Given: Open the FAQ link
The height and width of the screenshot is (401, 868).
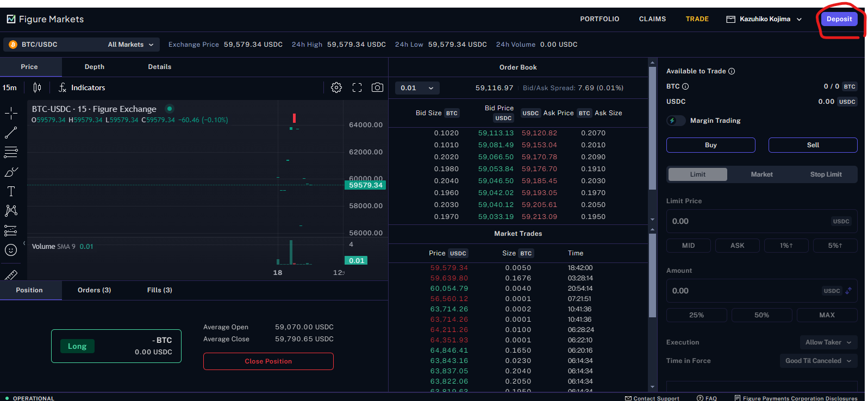Looking at the screenshot, I should pyautogui.click(x=707, y=398).
